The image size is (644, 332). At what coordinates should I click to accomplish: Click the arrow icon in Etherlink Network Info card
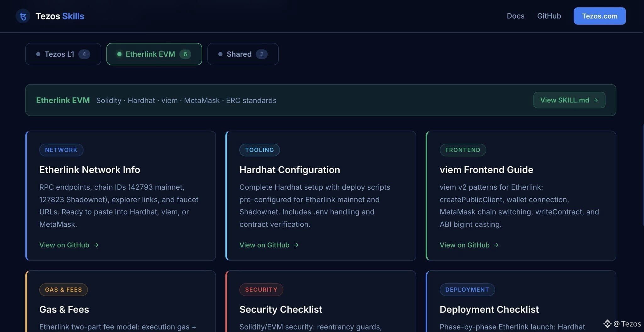point(96,245)
